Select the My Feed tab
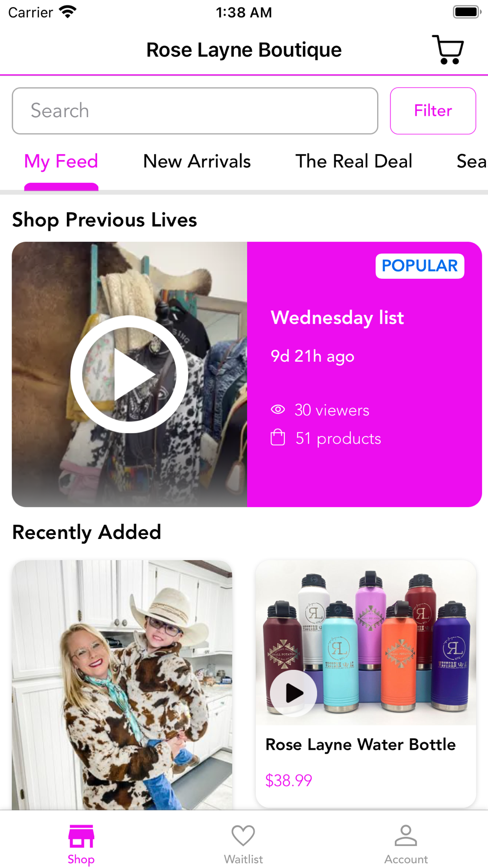 [61, 162]
